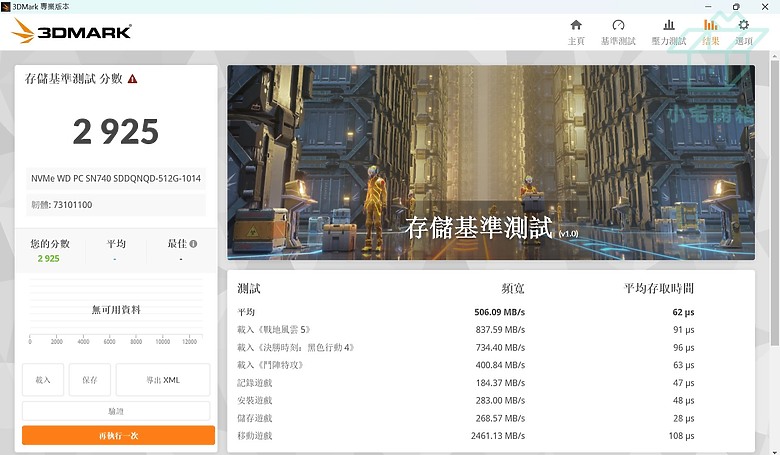Minimize the 3DMark window
Screen dimensions: 780x455
pyautogui.click(x=708, y=6)
